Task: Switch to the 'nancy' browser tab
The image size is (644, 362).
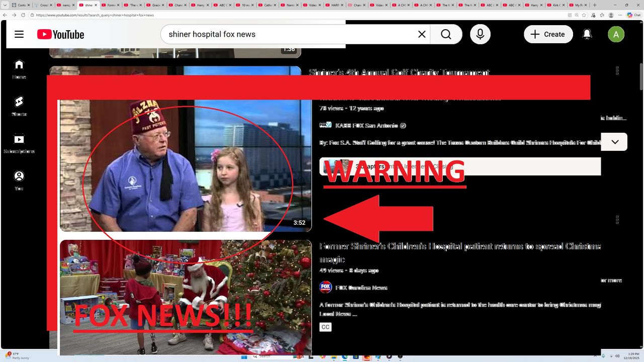Action: (65, 5)
